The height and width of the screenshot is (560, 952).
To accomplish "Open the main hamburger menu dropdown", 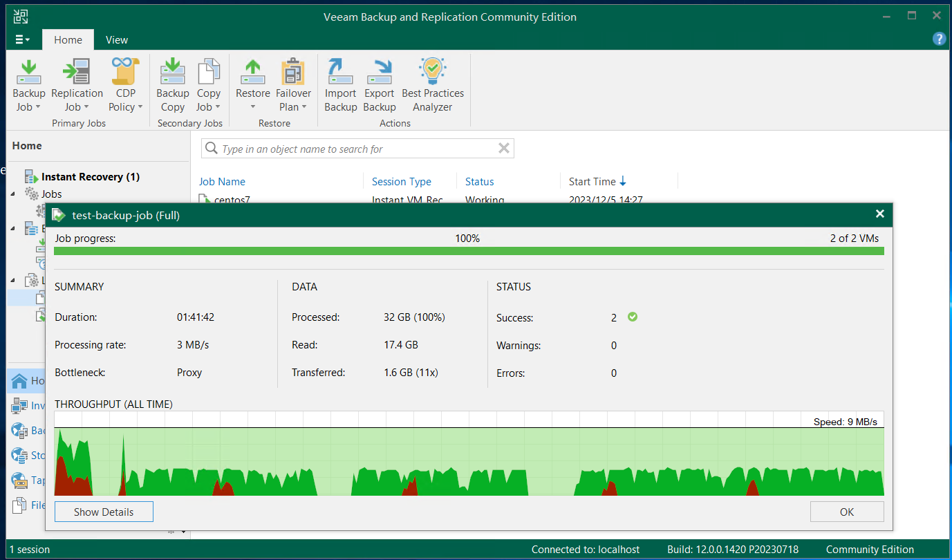I will (23, 39).
